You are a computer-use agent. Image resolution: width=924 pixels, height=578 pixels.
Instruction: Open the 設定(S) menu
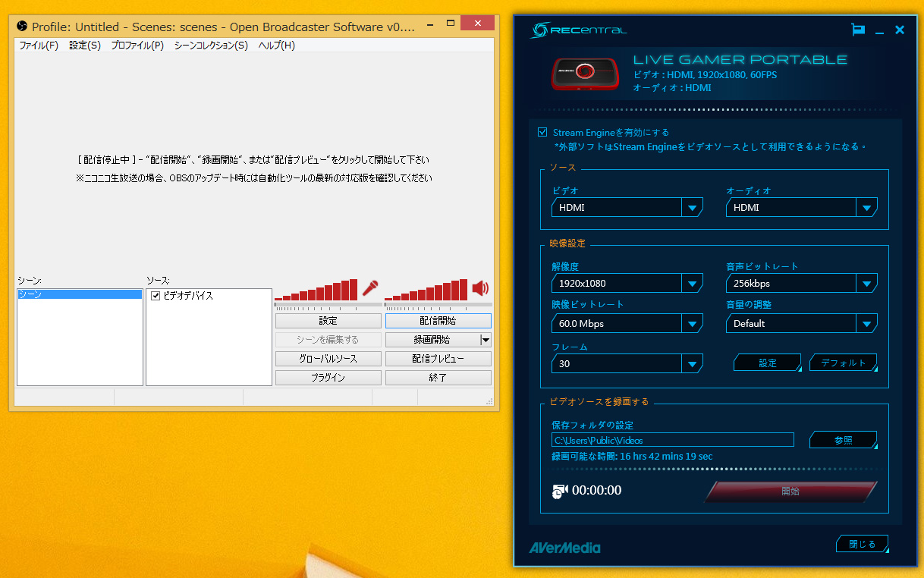(85, 46)
